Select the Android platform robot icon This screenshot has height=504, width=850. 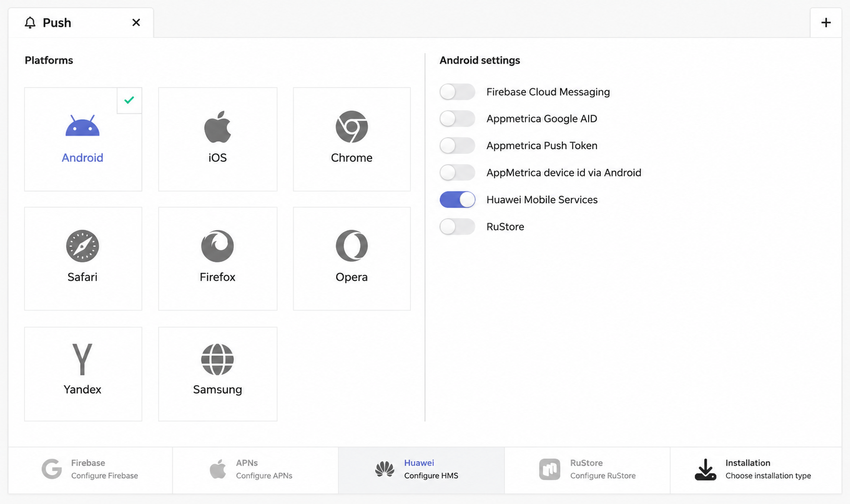point(82,126)
